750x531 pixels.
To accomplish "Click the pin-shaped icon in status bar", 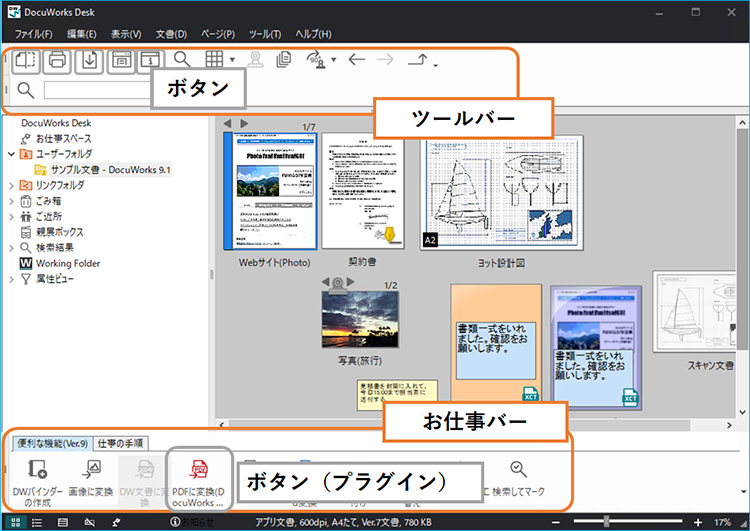I will [x=116, y=522].
